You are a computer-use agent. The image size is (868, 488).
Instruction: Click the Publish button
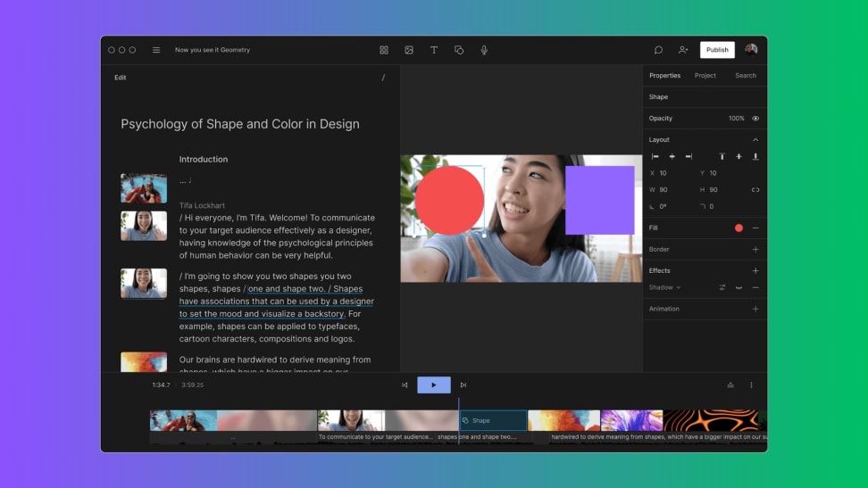(717, 50)
